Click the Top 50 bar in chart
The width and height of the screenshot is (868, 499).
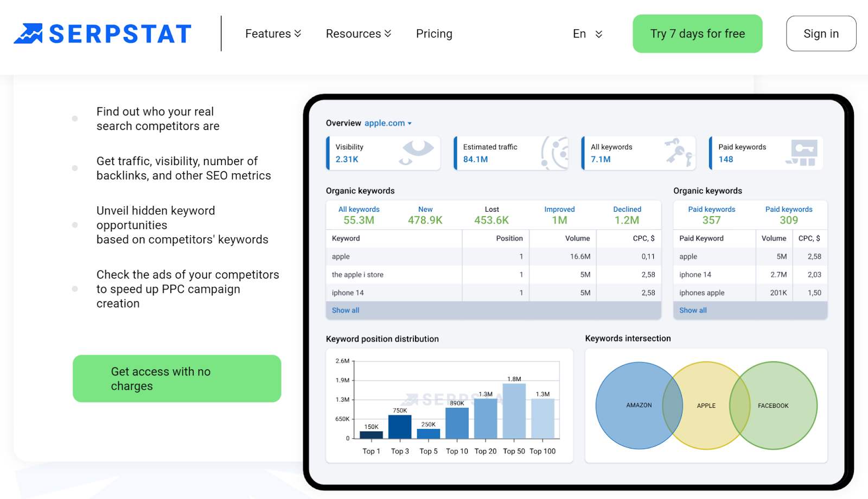pos(514,411)
